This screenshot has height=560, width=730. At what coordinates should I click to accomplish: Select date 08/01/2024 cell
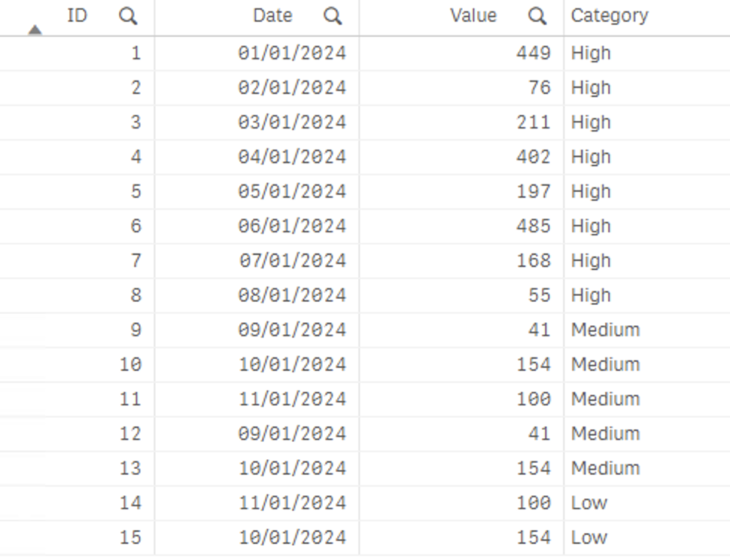pyautogui.click(x=292, y=296)
